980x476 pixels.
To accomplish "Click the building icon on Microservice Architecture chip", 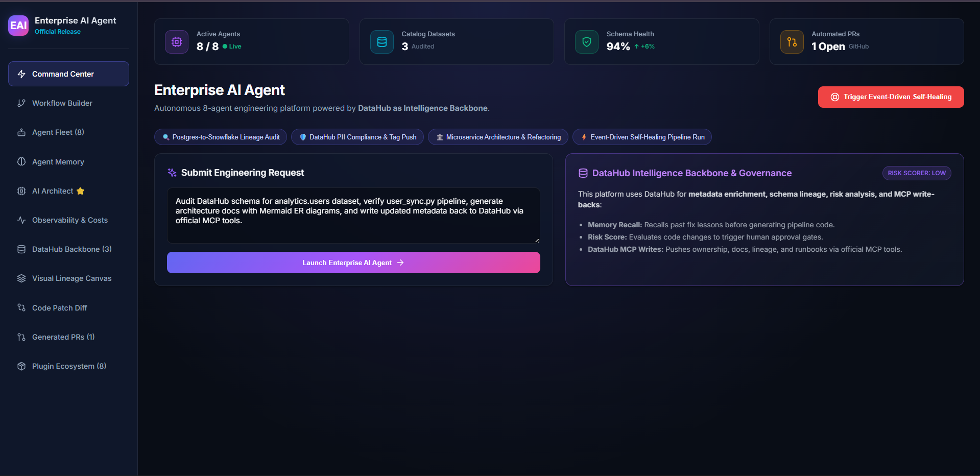I will click(440, 137).
